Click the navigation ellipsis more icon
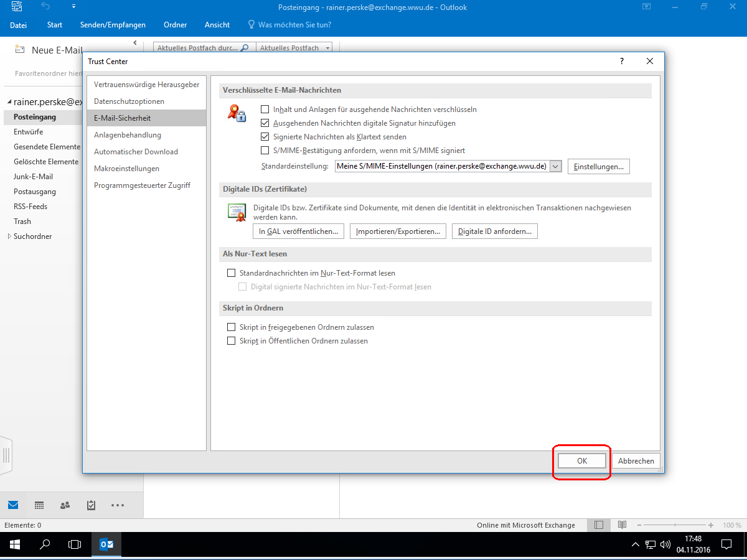Viewport: 747px width, 560px height. [x=118, y=505]
